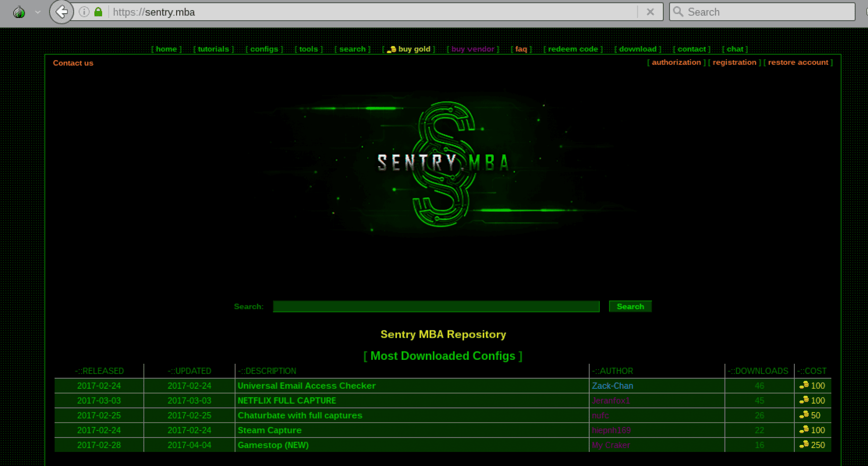Screen dimensions: 868x466
Task: Click the magnifier icon in the search field
Action: coord(677,12)
